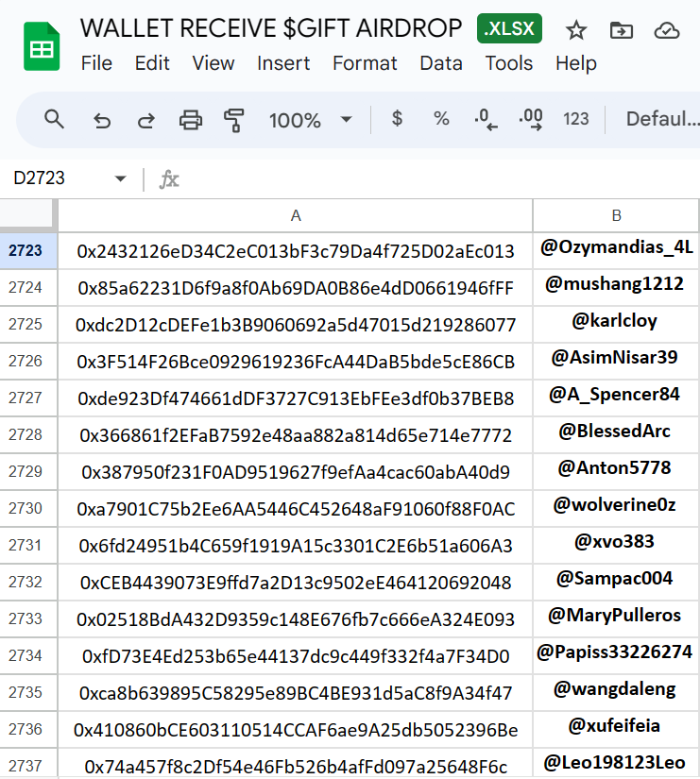Click the fx formula icon
This screenshot has height=779, width=700.
point(169,179)
